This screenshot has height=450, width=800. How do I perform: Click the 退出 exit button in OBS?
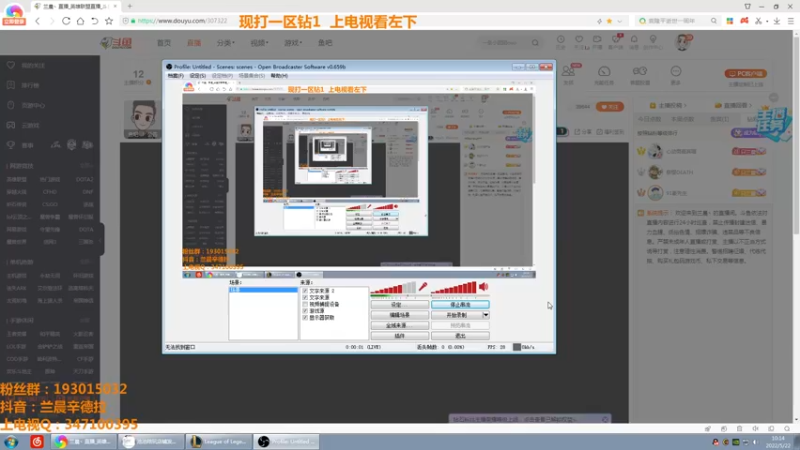click(x=460, y=336)
